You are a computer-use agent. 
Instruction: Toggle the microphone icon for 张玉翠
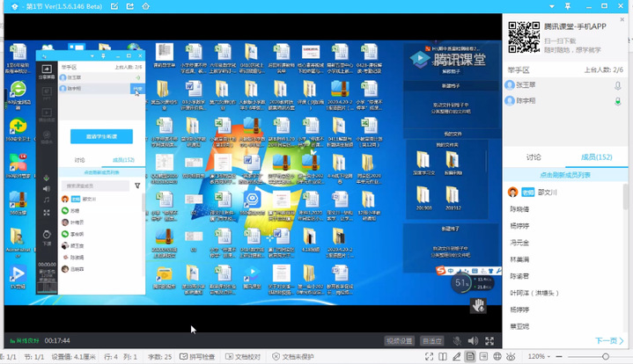tap(618, 85)
